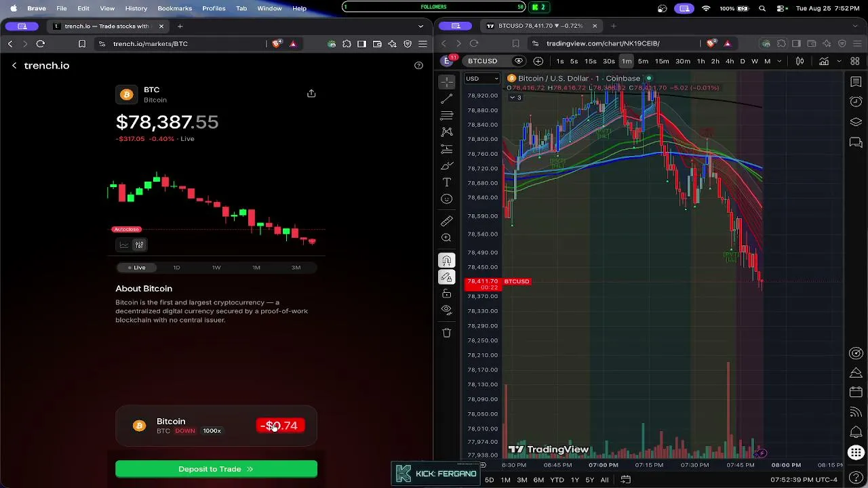Click the TradingView profile avatar with notifications
This screenshot has height=488, width=868.
coord(448,60)
